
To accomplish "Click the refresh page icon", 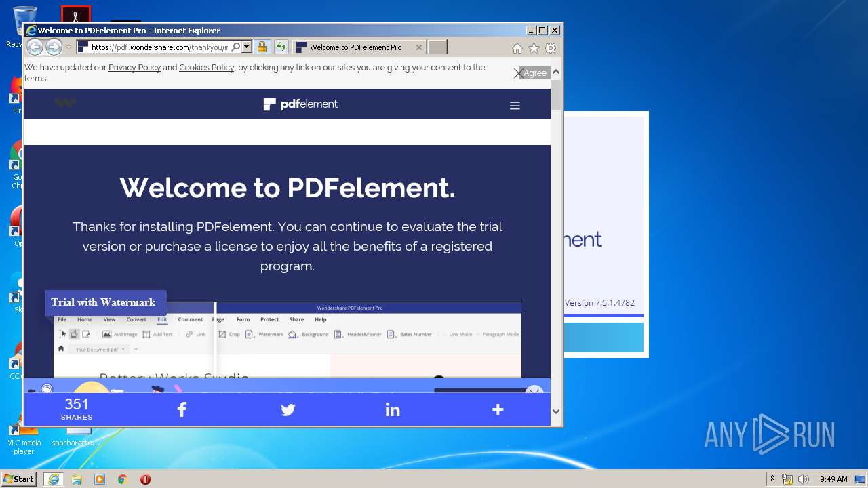I will 281,47.
